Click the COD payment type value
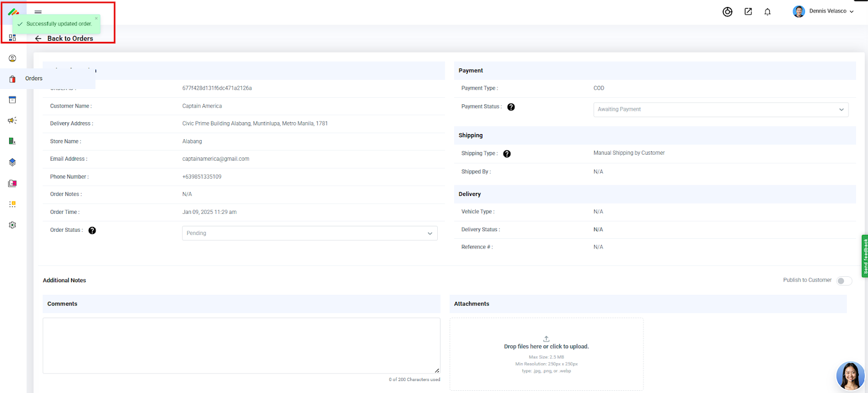Screen dimensions: 868x393 click(599, 88)
